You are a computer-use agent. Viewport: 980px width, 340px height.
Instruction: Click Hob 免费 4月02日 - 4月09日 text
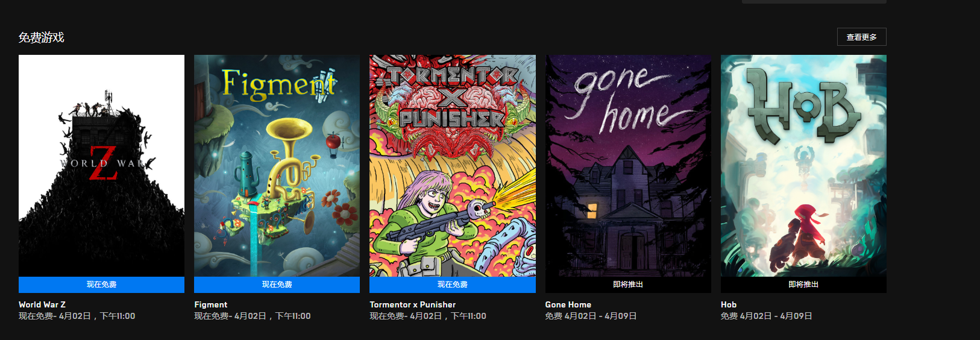tap(767, 316)
